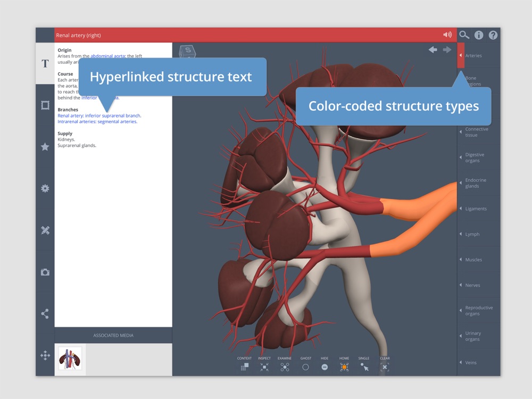The image size is (532, 399).
Task: Switch to the text T tab
Action: (x=45, y=63)
